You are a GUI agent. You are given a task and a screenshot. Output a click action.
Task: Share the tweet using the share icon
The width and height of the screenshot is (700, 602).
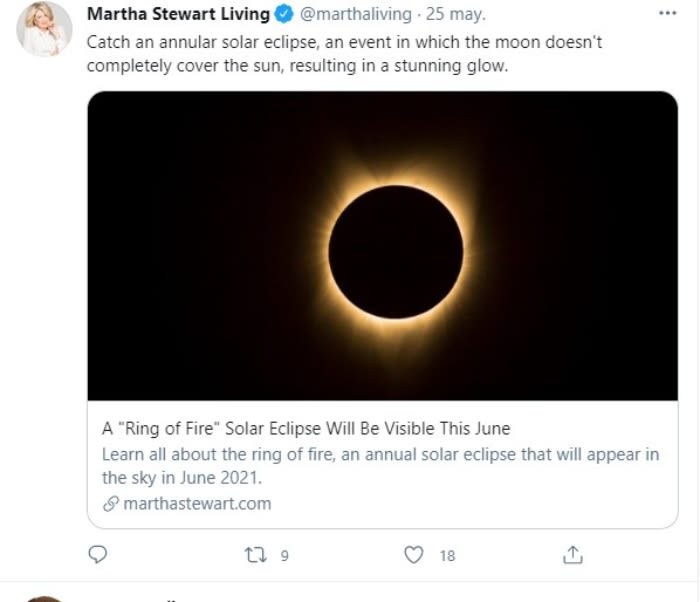(573, 554)
